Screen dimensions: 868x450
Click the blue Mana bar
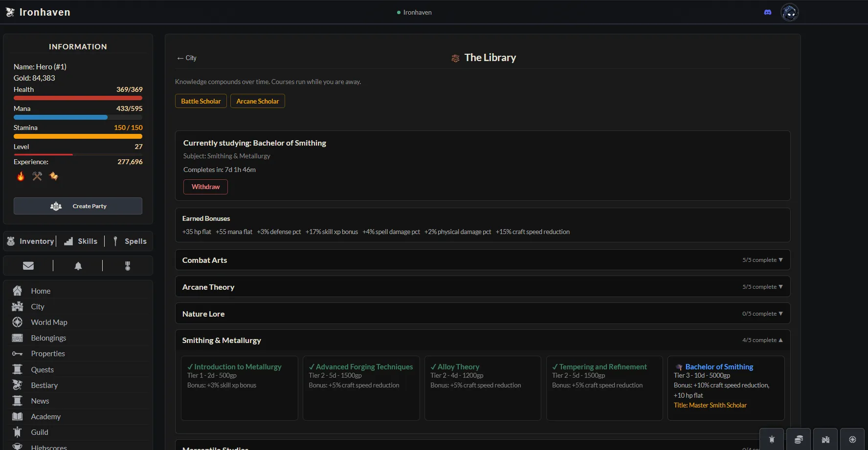click(78, 117)
